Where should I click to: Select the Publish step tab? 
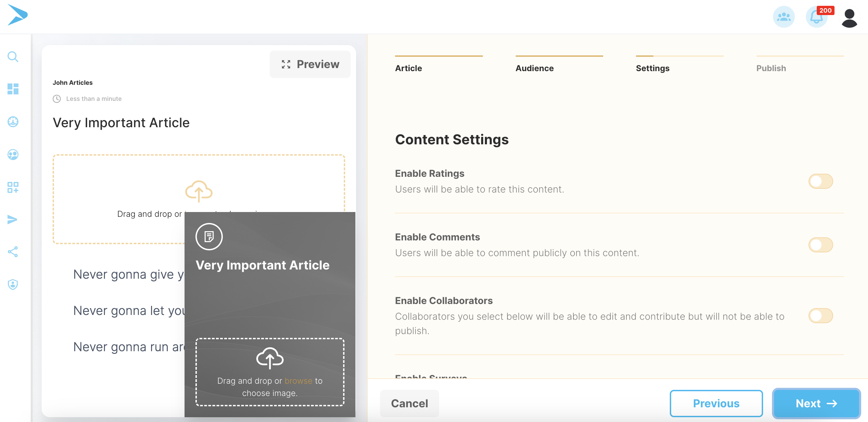tap(771, 68)
